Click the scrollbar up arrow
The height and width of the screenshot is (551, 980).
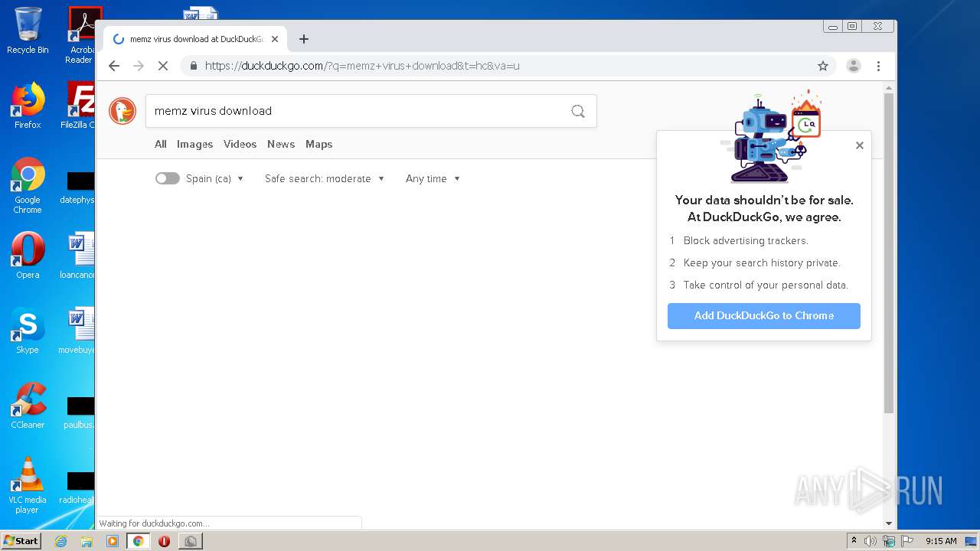tap(889, 87)
